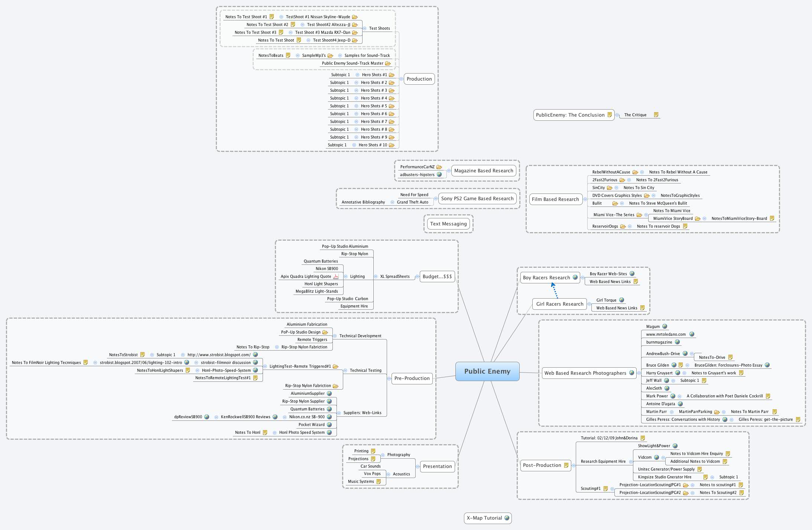
Task: Collapse the Hero Shots #1 subtopic
Action: [357, 75]
